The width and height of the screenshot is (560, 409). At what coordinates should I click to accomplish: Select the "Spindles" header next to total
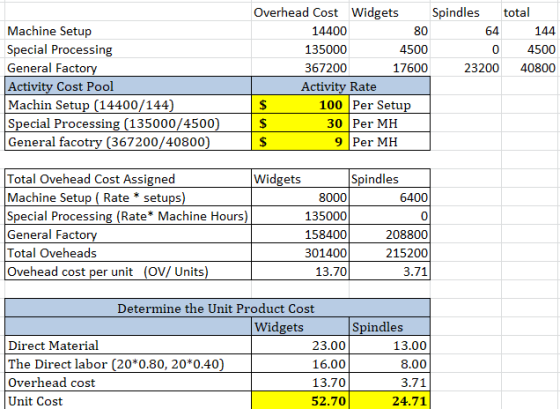point(466,13)
